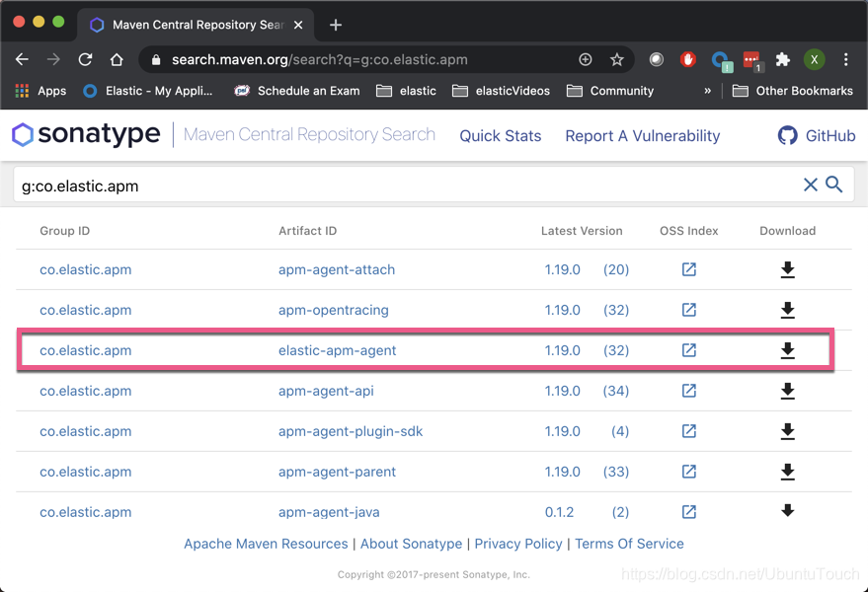Open the elastic-apm-agent artifact link

point(337,350)
